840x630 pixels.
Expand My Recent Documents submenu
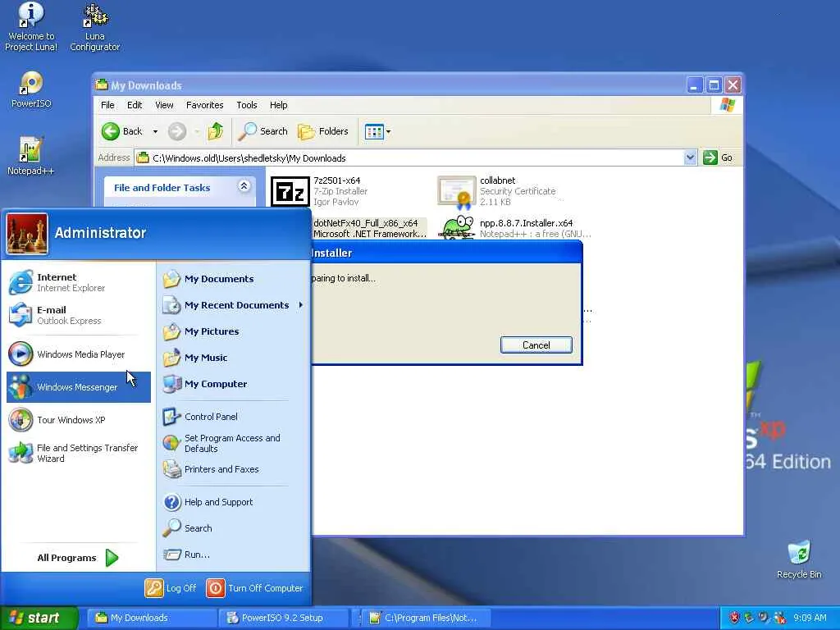pos(233,305)
